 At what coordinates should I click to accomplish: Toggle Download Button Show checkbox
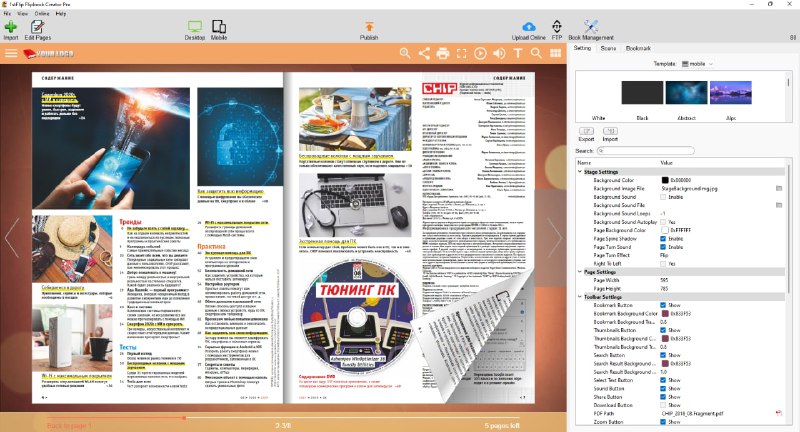coord(663,405)
